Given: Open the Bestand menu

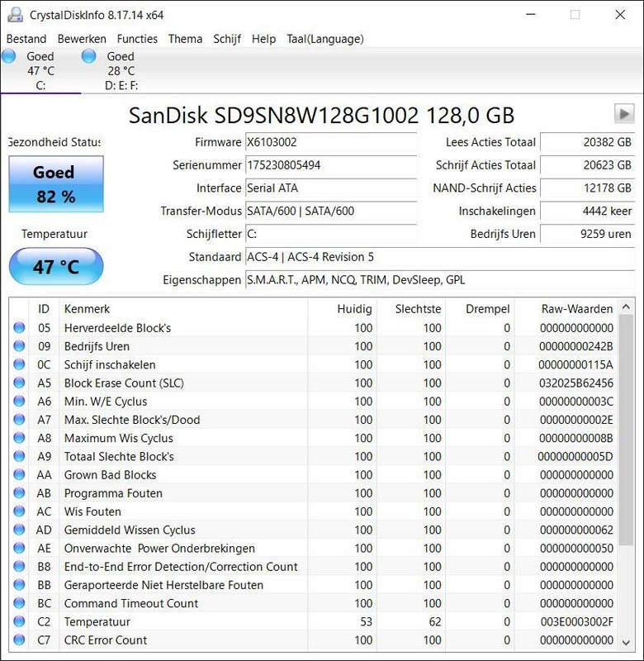Looking at the screenshot, I should (x=26, y=39).
